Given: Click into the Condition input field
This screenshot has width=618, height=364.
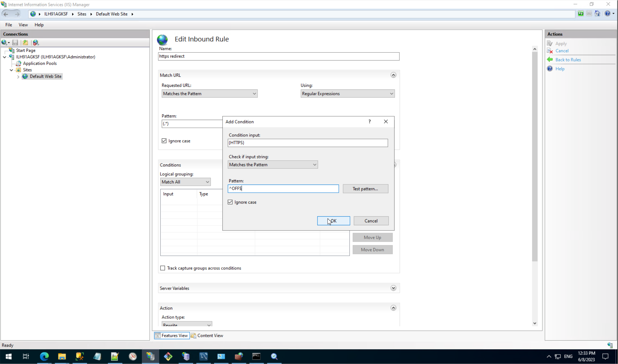Looking at the screenshot, I should pyautogui.click(x=308, y=143).
